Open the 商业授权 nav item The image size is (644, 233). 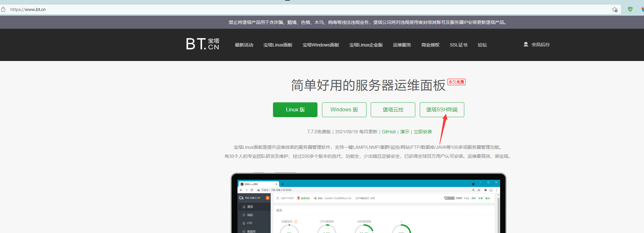[x=430, y=45]
